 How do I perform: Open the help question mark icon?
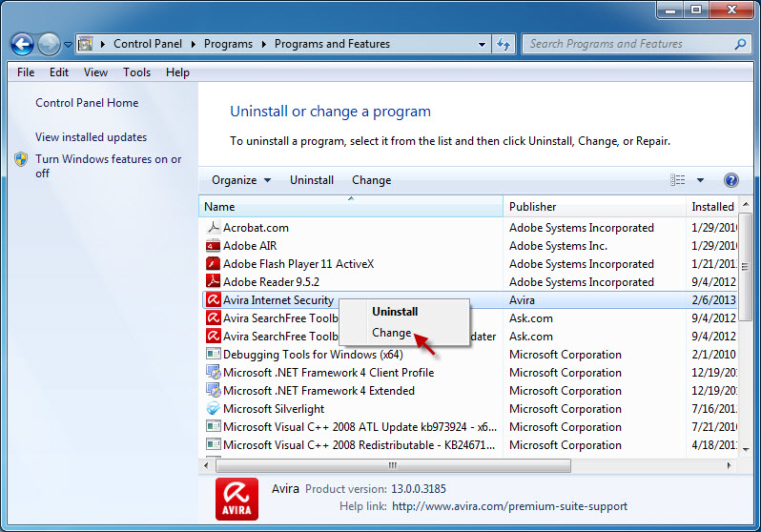[x=730, y=180]
